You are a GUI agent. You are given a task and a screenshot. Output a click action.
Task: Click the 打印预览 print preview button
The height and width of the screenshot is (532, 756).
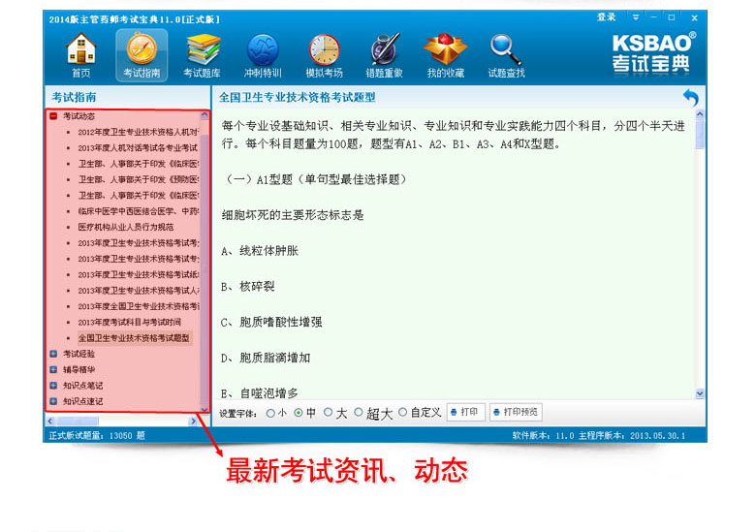(517, 413)
